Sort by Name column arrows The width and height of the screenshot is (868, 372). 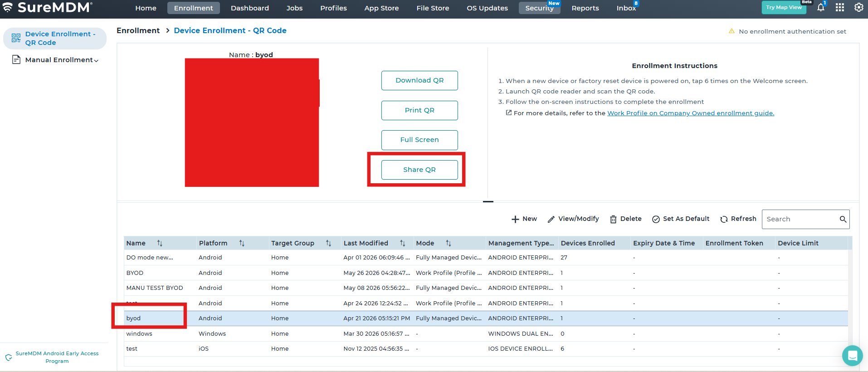[x=160, y=243]
